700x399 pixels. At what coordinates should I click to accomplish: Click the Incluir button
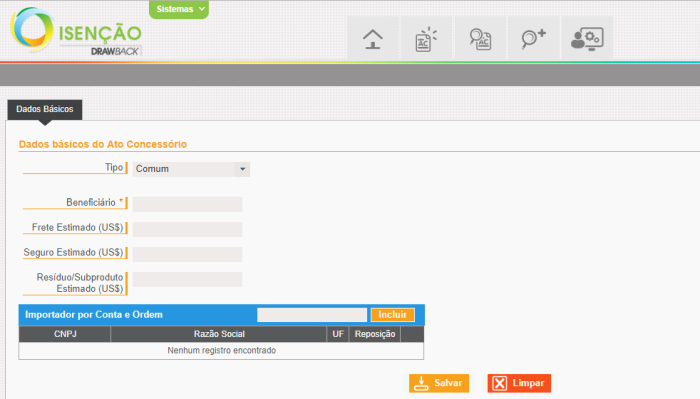[392, 315]
